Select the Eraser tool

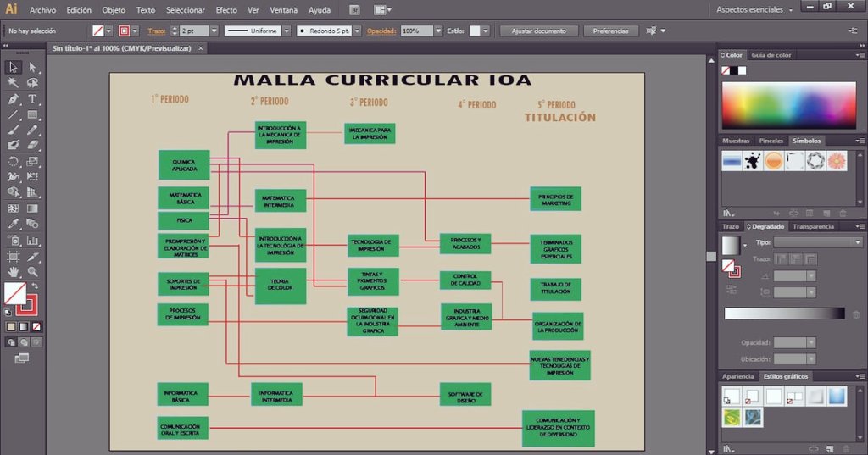coord(33,145)
